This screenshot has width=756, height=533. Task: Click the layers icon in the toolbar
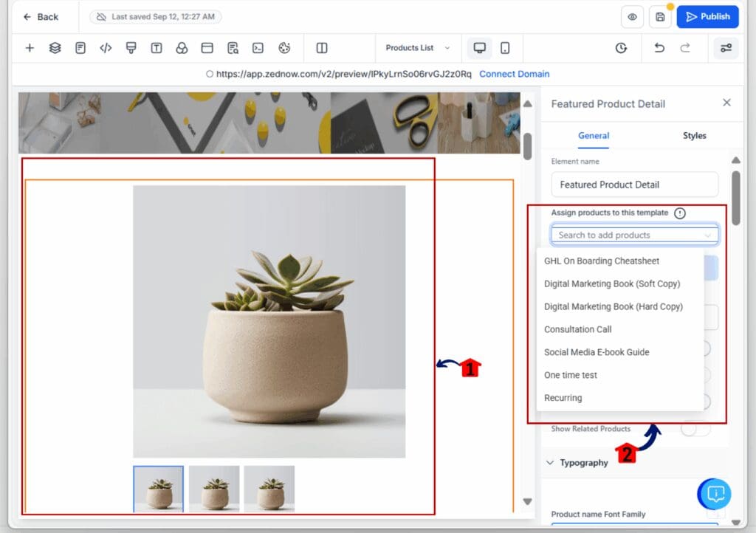55,48
